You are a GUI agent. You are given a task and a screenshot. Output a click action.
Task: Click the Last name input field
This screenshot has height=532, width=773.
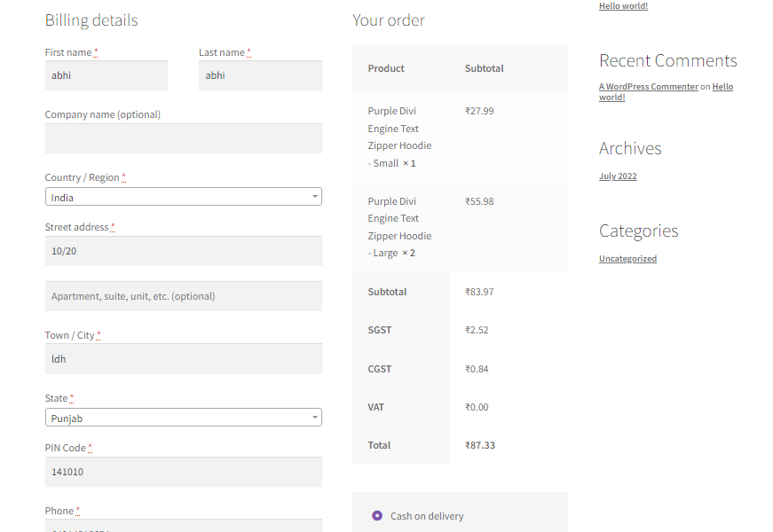[x=260, y=75]
